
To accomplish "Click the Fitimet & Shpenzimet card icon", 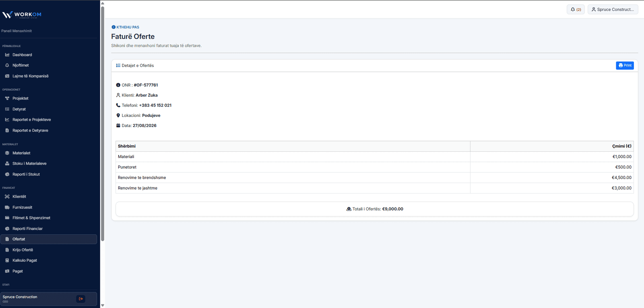I will (7, 218).
